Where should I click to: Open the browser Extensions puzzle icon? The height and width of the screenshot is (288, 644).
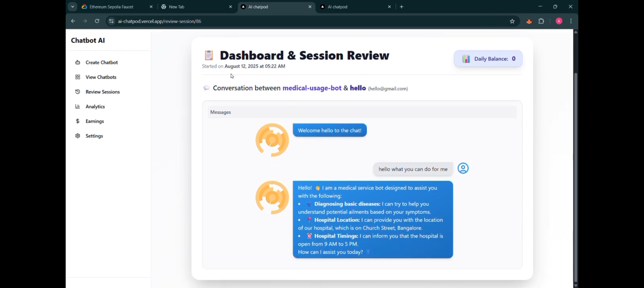[541, 21]
